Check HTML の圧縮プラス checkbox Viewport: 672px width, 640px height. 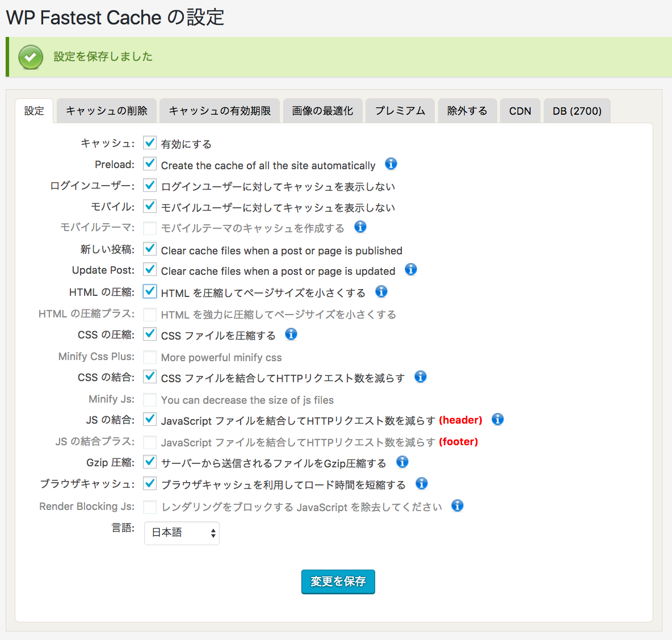pyautogui.click(x=150, y=314)
